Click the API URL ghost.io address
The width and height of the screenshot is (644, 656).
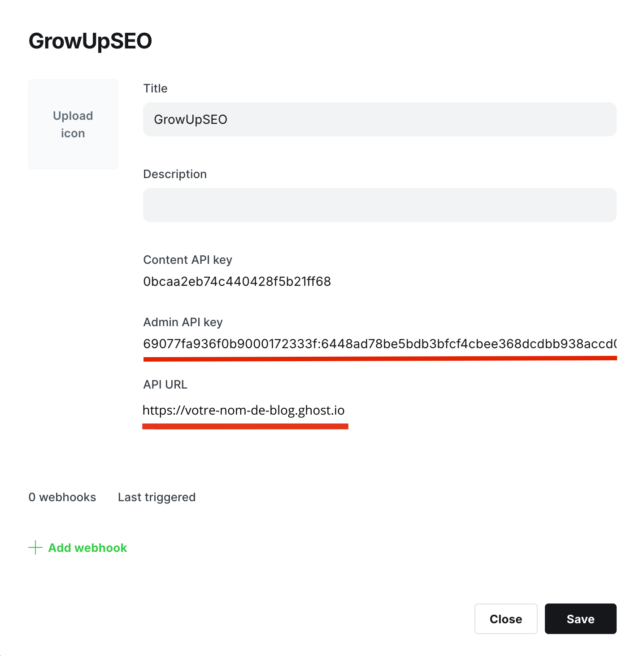[244, 411]
